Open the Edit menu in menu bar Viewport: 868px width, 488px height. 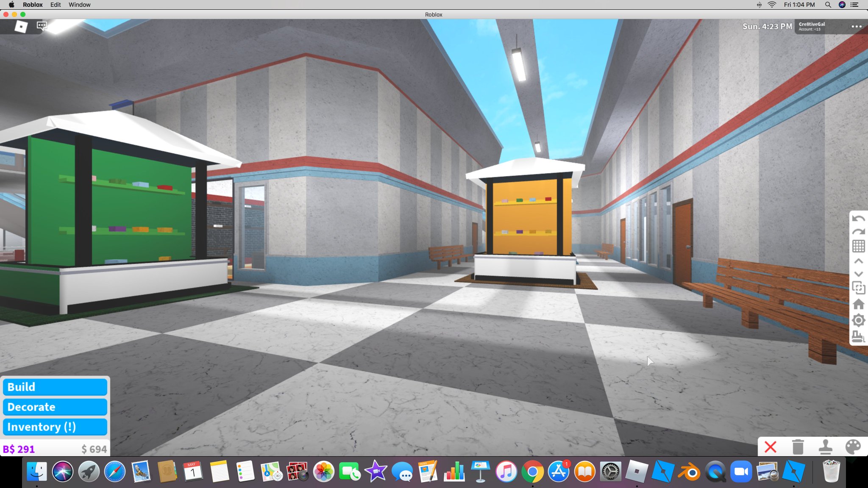click(56, 5)
